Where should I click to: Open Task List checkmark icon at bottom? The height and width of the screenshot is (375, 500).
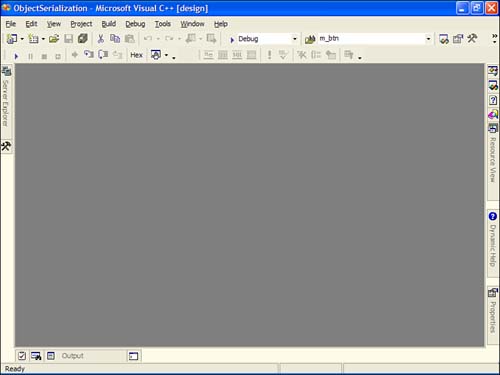click(x=22, y=356)
